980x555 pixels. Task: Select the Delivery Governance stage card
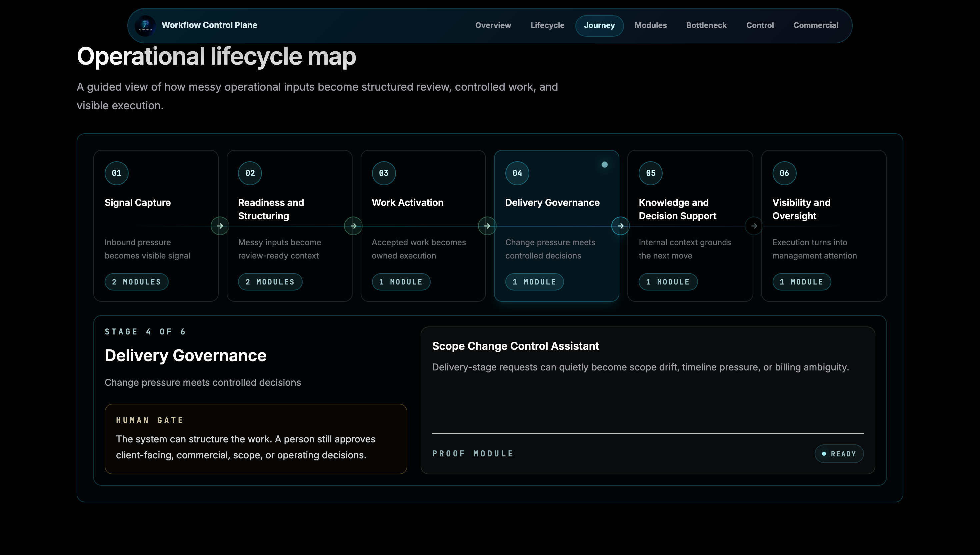click(x=557, y=226)
